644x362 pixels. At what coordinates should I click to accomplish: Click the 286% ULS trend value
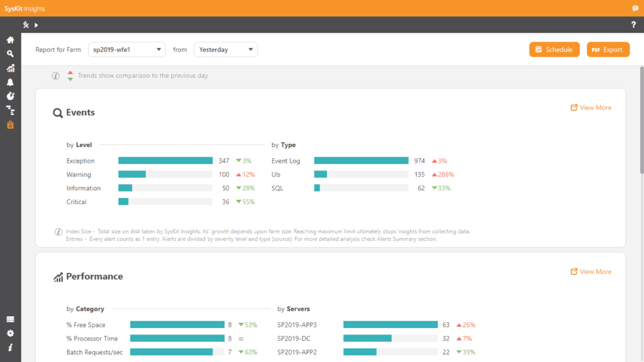(446, 175)
